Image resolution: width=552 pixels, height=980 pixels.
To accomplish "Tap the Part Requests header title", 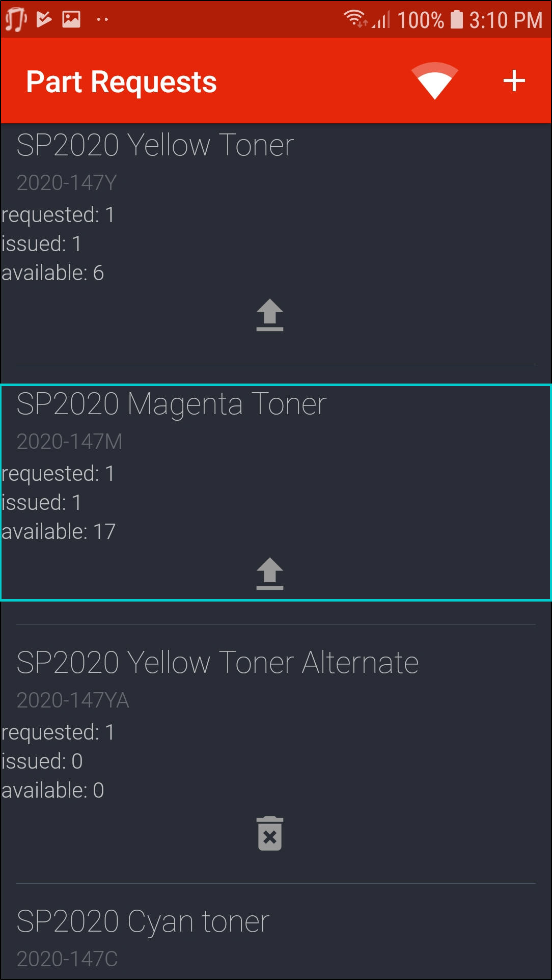I will pyautogui.click(x=121, y=82).
